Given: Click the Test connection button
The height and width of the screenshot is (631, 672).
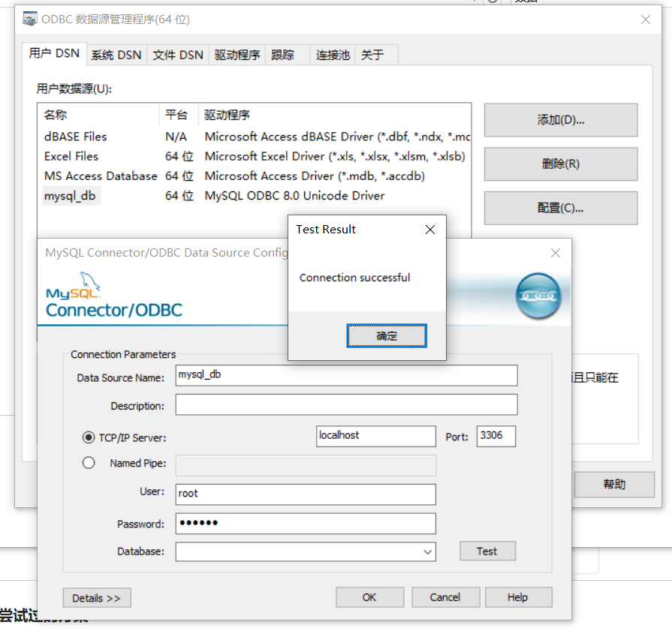Looking at the screenshot, I should 487,551.
